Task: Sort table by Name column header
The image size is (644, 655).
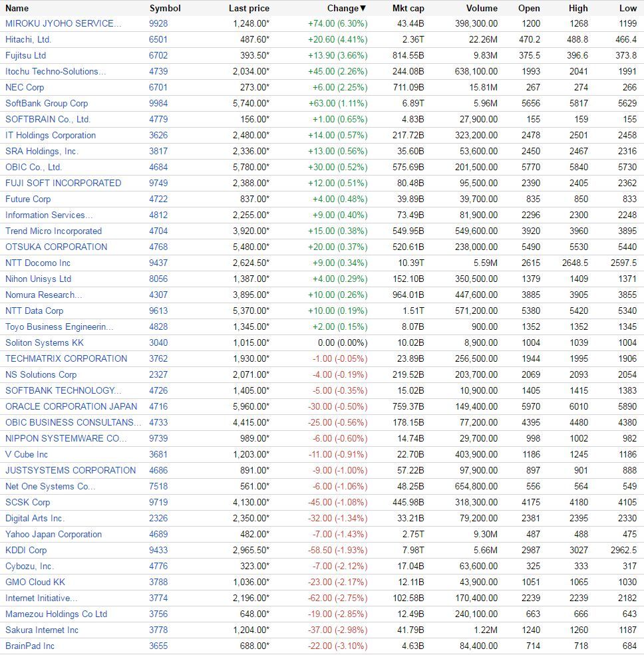Action: click(x=17, y=9)
